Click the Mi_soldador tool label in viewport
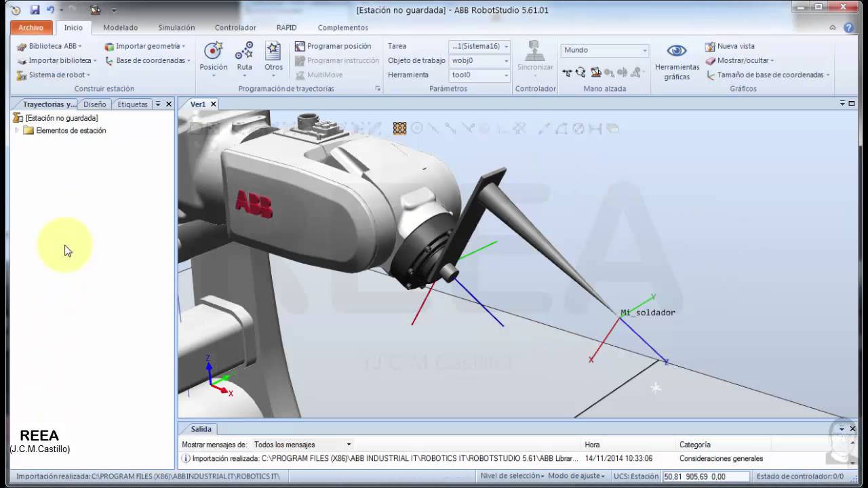 pos(648,312)
